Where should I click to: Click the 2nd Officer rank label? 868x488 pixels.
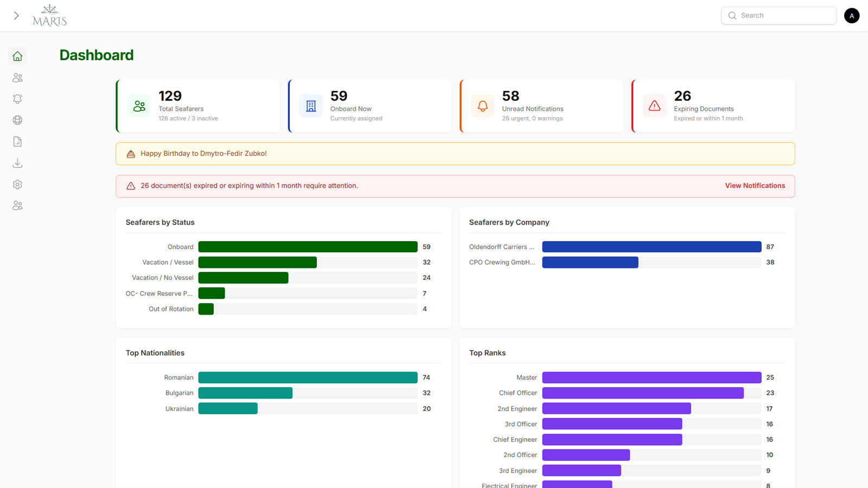[520, 455]
